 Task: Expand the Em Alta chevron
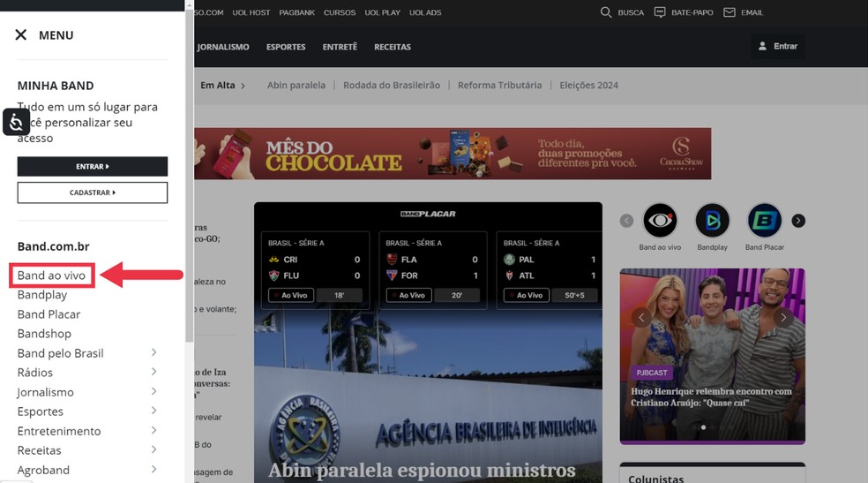[x=243, y=86]
